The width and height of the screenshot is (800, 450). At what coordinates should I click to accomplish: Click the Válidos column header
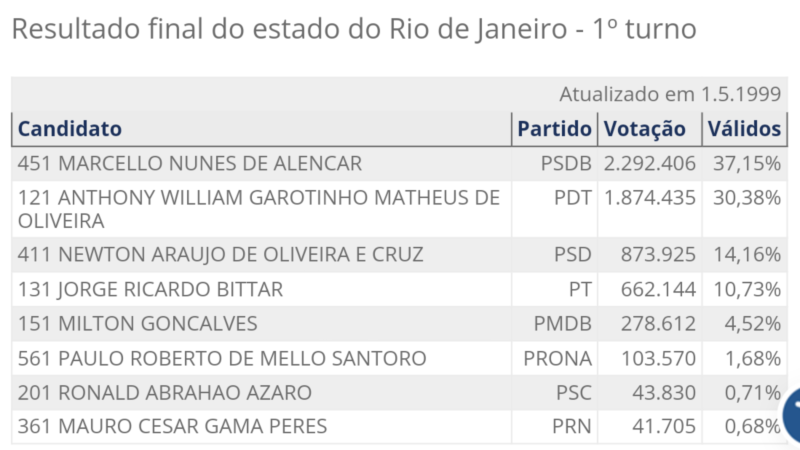point(744,129)
